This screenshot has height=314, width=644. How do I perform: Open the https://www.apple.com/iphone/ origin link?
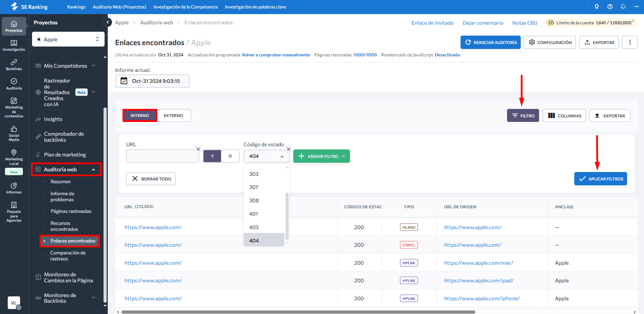pos(482,298)
